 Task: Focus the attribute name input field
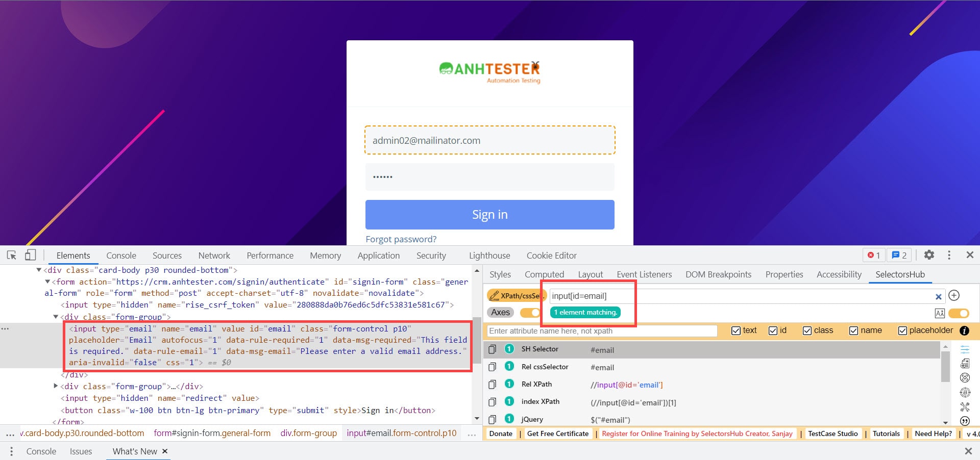point(601,331)
